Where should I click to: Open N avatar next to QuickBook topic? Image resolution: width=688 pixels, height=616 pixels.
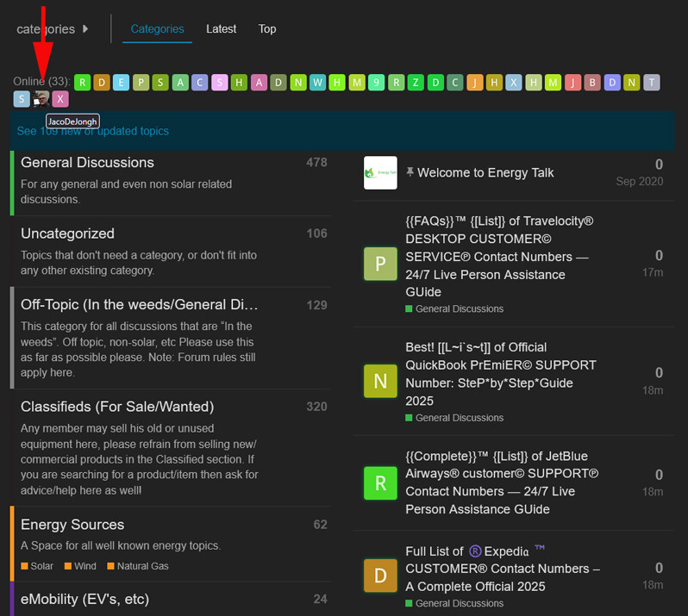click(380, 380)
